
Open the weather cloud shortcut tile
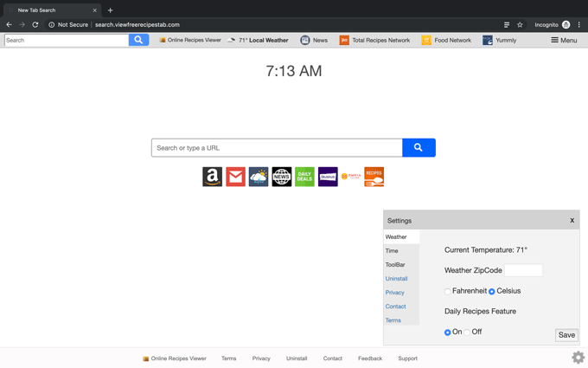[259, 177]
